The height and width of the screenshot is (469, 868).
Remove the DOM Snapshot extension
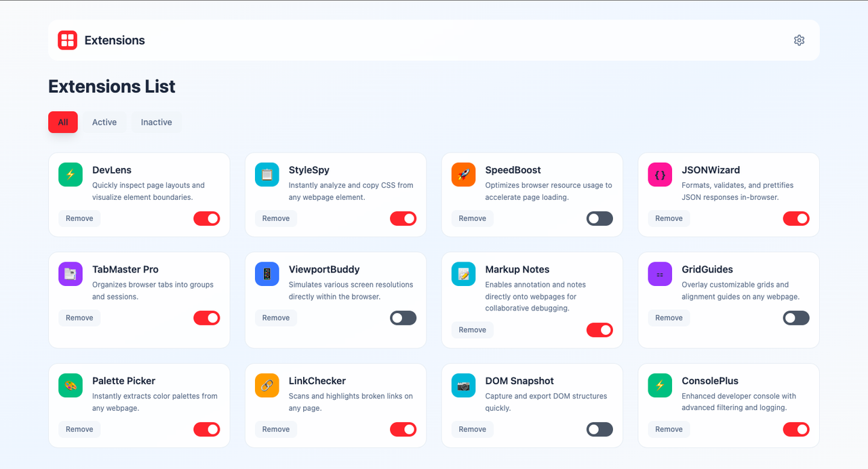[473, 429]
